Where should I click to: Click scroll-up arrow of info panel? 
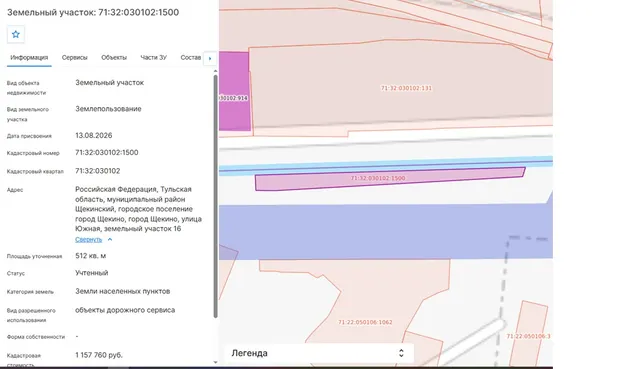(x=216, y=71)
